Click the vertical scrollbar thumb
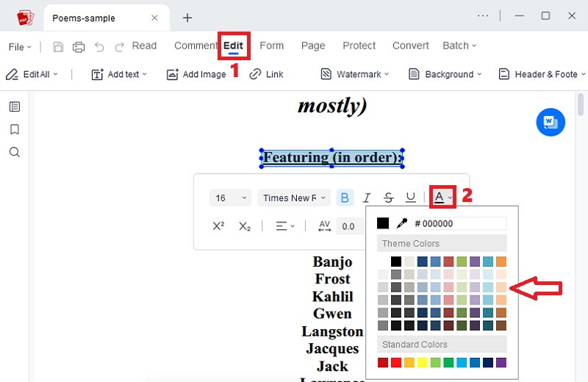Viewport: 588px width, 382px height. (581, 104)
